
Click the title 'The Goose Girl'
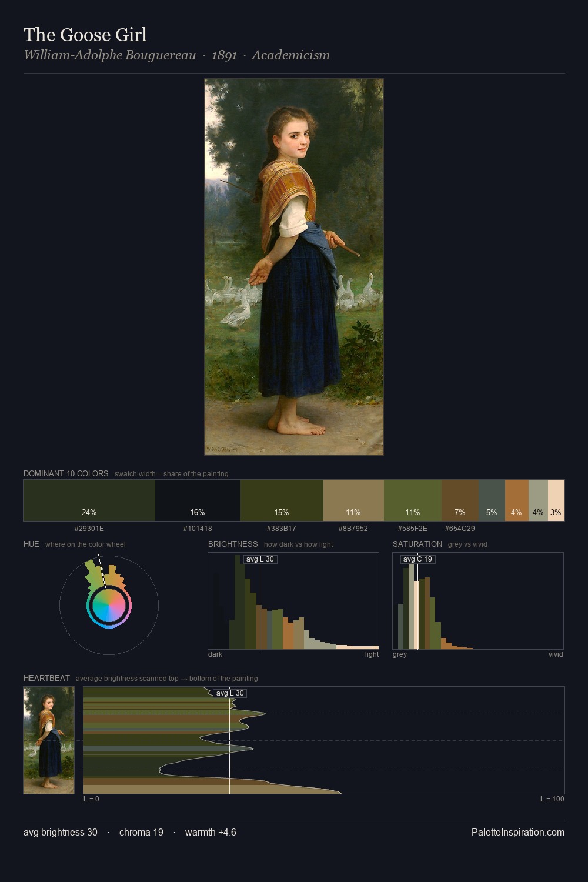(85, 35)
